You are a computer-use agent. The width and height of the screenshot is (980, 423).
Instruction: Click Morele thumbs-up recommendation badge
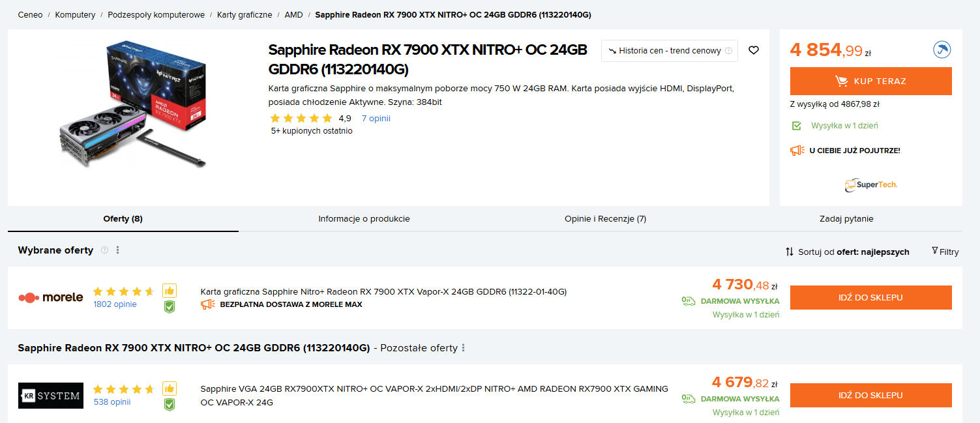[x=170, y=291]
